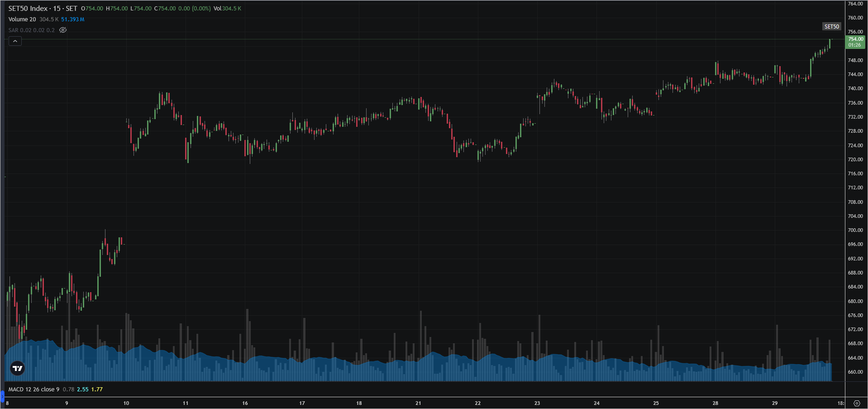Click the 764.00 price scale label
Viewport: 868px width, 409px height.
click(855, 4)
